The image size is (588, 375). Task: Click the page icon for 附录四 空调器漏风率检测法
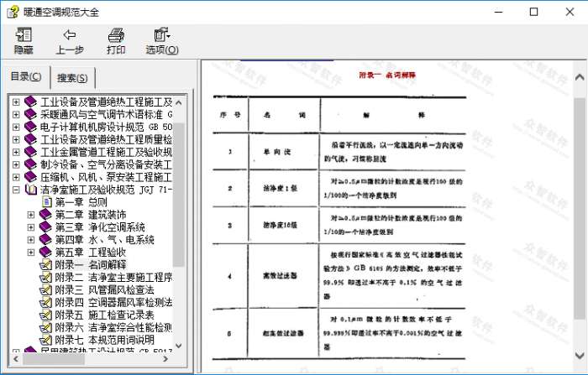coord(45,303)
